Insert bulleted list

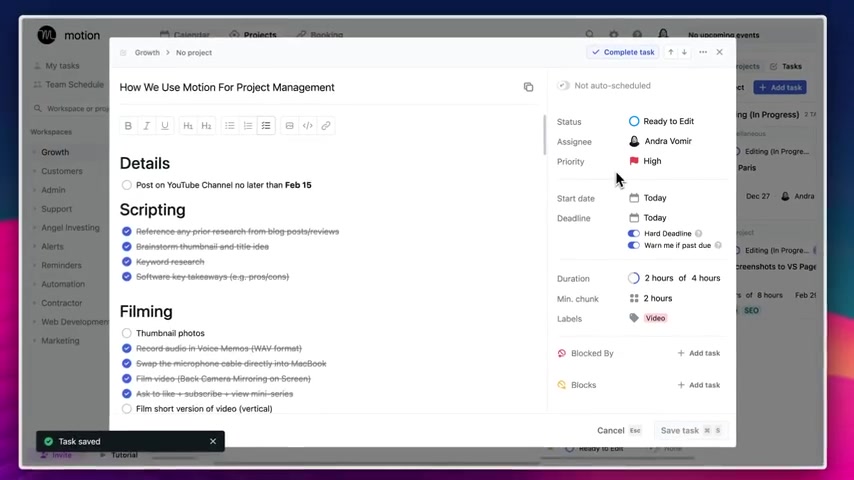230,126
